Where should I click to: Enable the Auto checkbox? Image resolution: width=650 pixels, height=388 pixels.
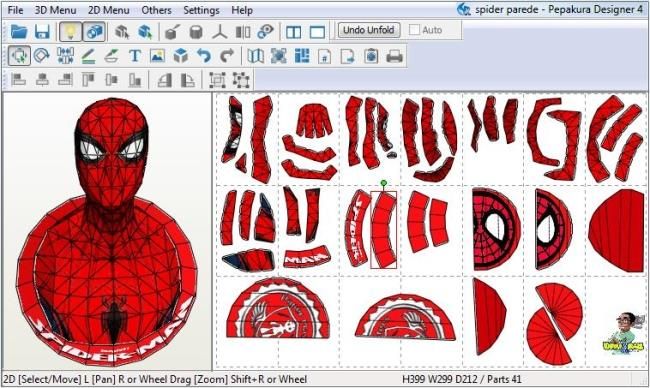(414, 30)
